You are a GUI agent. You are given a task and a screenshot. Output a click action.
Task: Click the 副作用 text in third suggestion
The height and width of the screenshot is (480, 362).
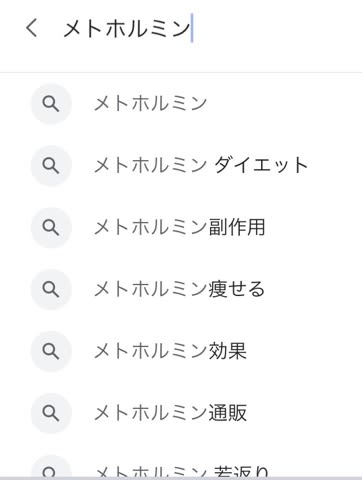point(237,227)
